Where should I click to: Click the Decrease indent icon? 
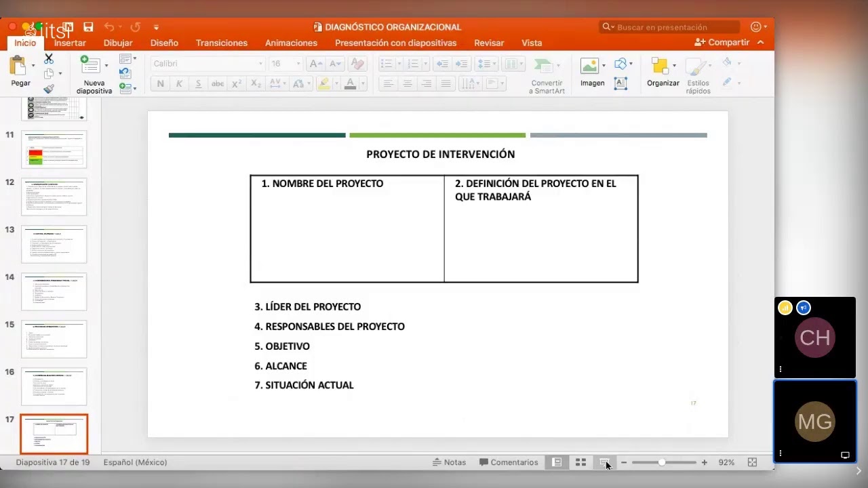(x=442, y=64)
